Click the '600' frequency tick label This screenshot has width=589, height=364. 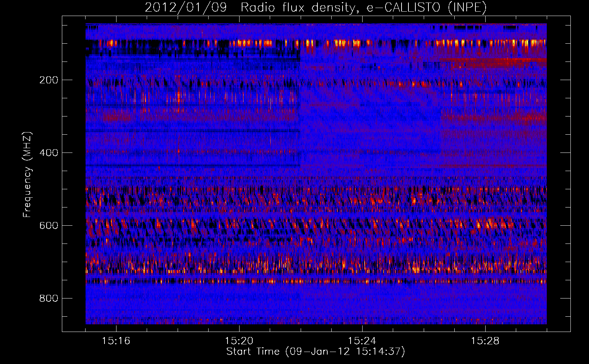tap(49, 226)
